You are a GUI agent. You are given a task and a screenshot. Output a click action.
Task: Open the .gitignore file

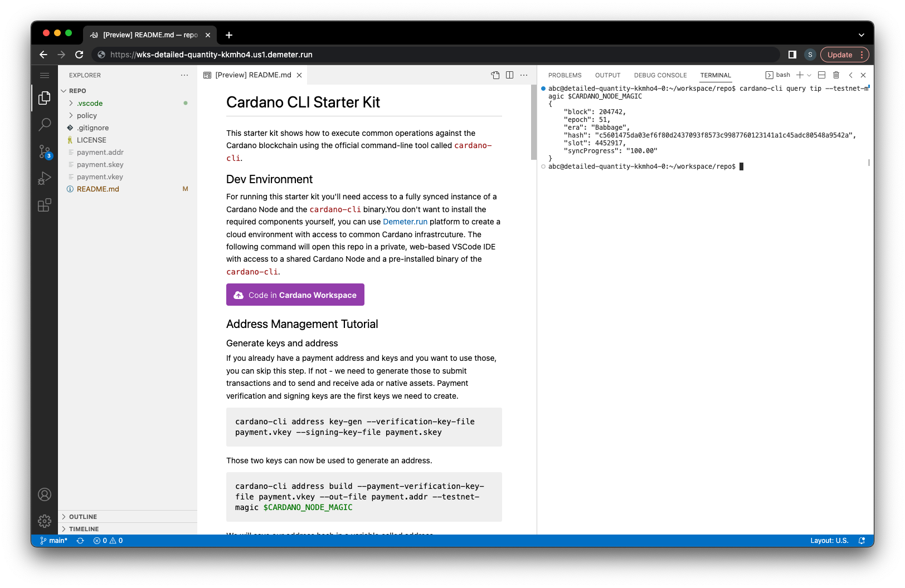click(x=128, y=128)
